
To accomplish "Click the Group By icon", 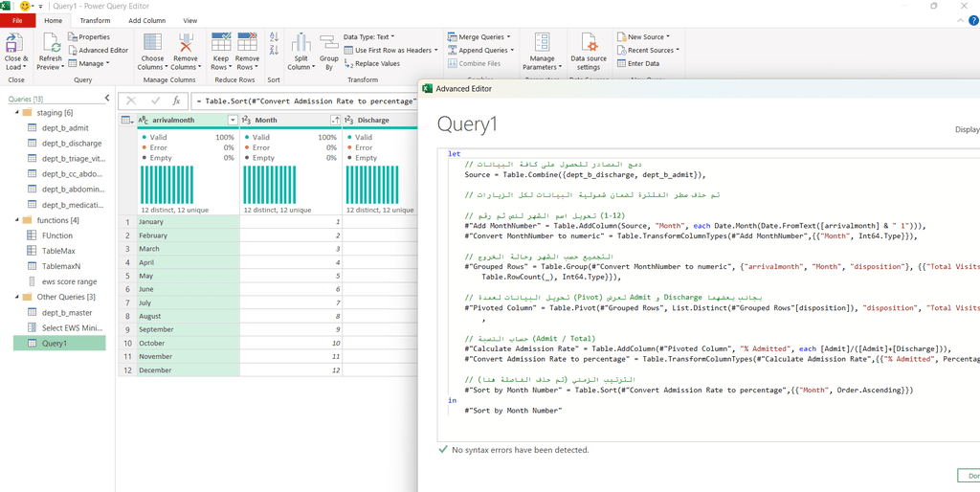I will [x=329, y=43].
